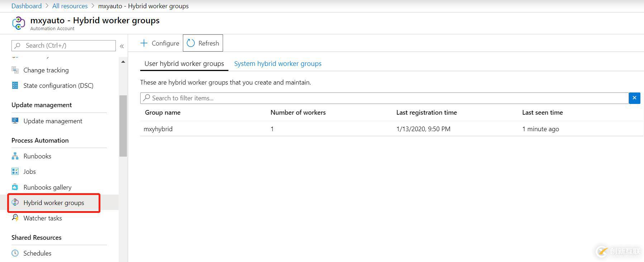The width and height of the screenshot is (644, 262).
Task: Click the Refresh button
Action: (203, 43)
